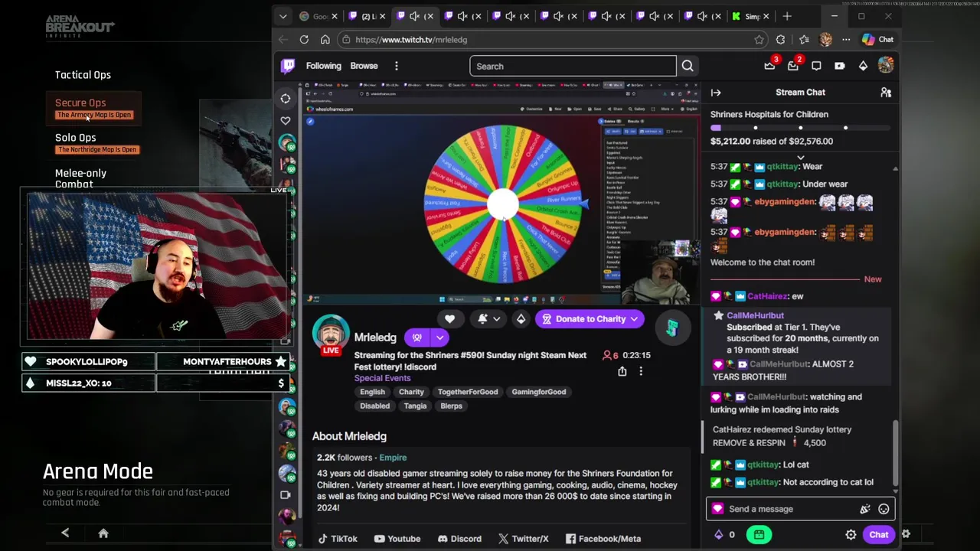Go to browser home page
This screenshot has width=980, height=551.
pyautogui.click(x=325, y=40)
